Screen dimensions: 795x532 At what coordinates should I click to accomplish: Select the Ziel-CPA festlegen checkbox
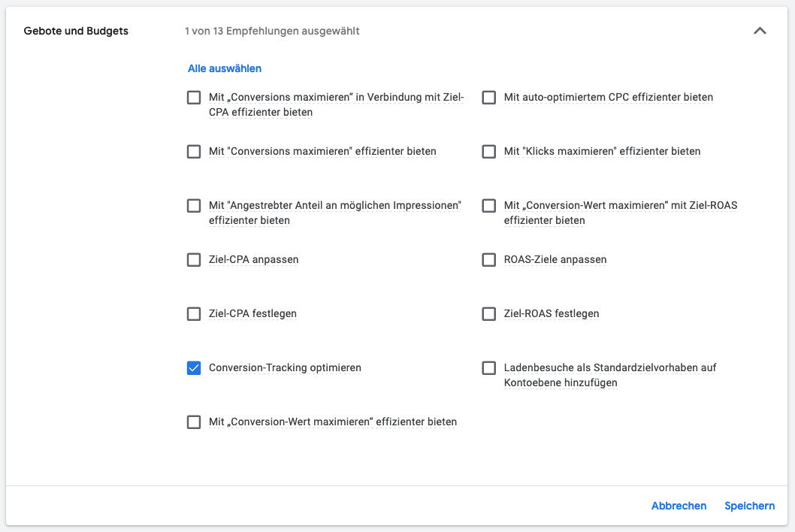click(194, 314)
